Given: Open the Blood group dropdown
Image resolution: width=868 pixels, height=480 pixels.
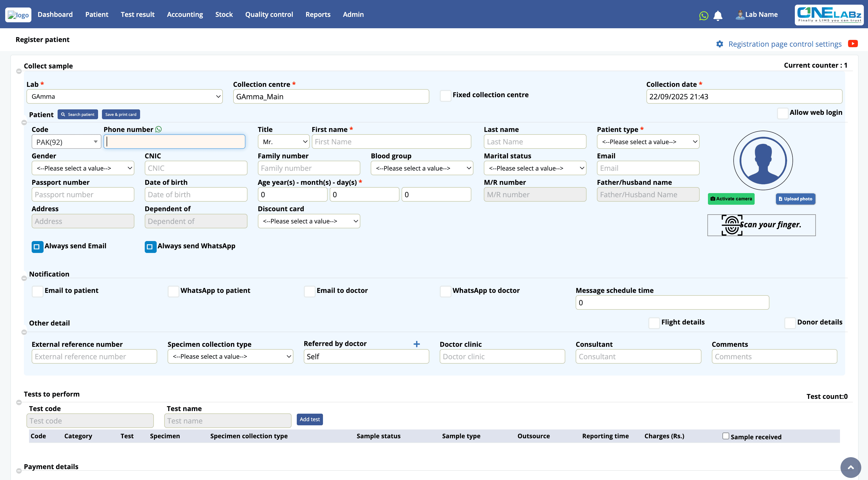Looking at the screenshot, I should tap(422, 168).
